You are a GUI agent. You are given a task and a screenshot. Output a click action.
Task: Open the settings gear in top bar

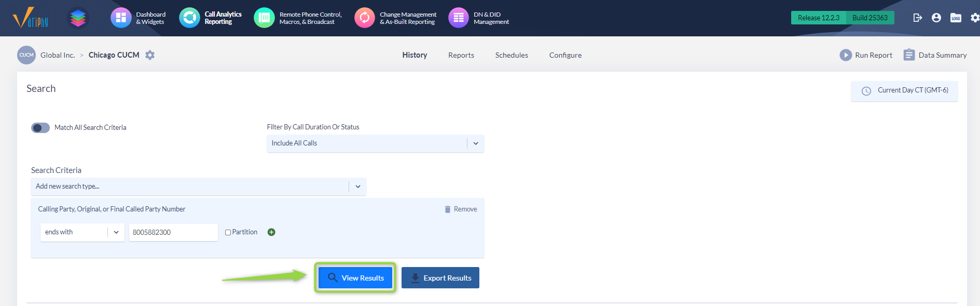(975, 18)
